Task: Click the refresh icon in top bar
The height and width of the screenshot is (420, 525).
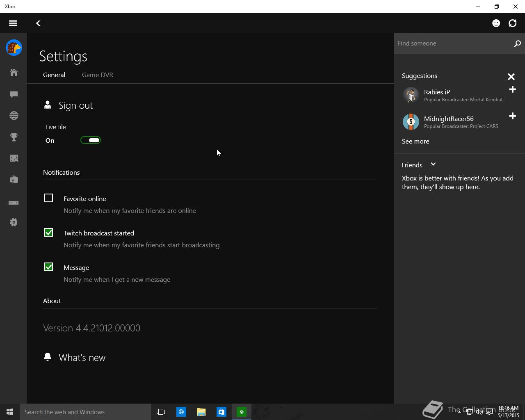Action: pyautogui.click(x=513, y=23)
